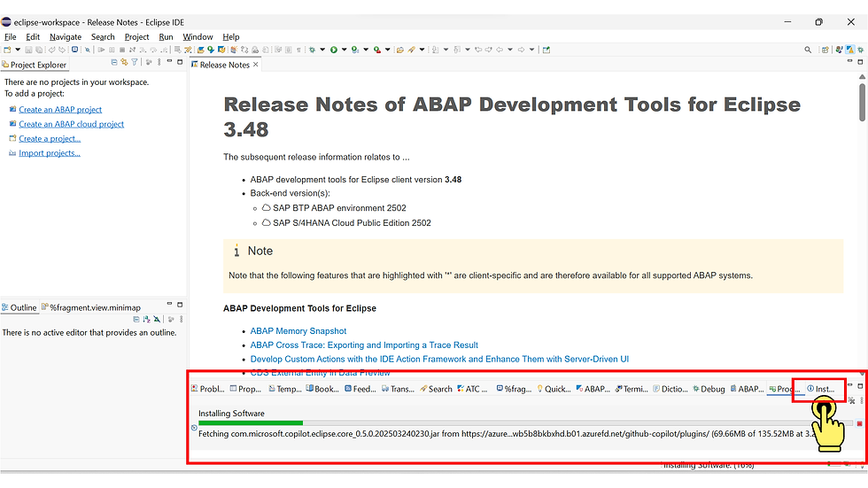Open the Window menu

[x=198, y=36]
